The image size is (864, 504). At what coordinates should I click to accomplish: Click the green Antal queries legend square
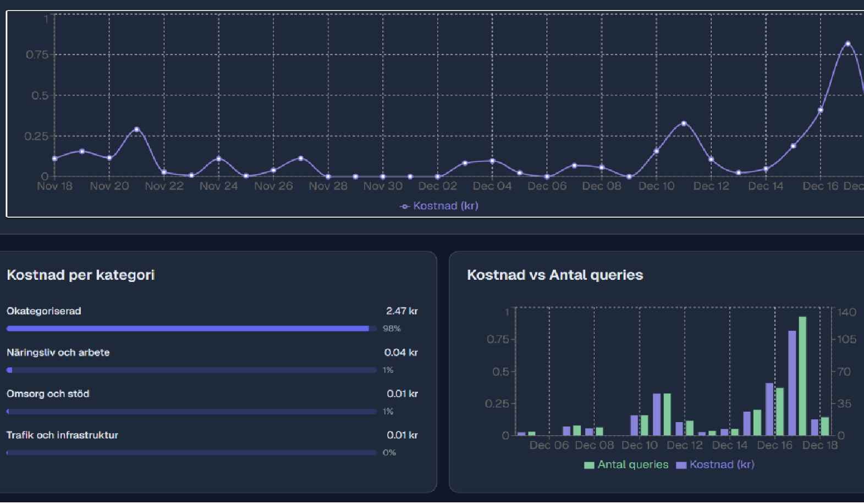[x=589, y=466]
